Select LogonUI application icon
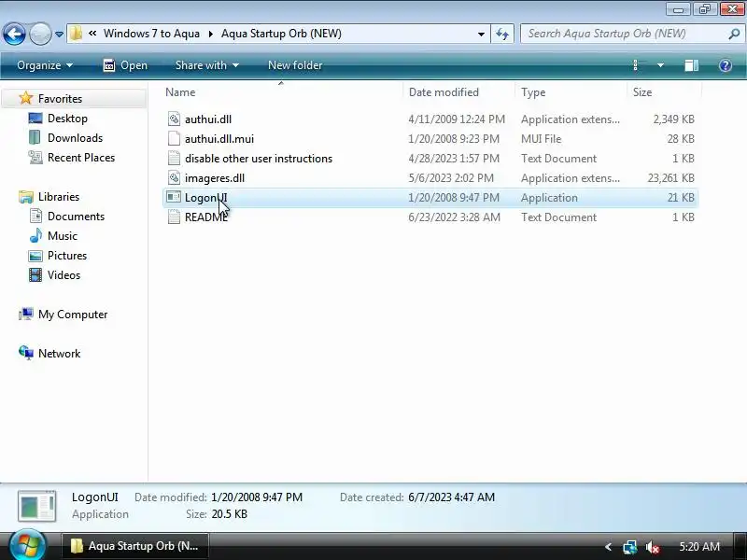Viewport: 747px width, 560px height. tap(174, 197)
